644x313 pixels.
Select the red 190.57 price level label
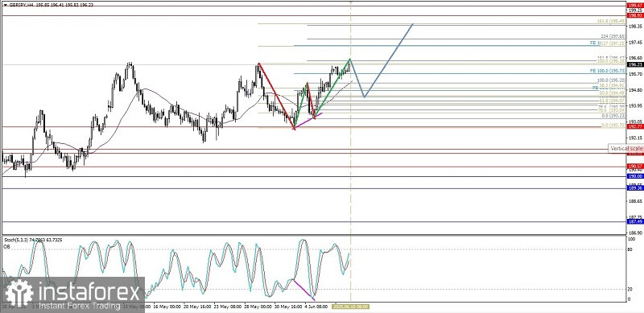(x=635, y=166)
